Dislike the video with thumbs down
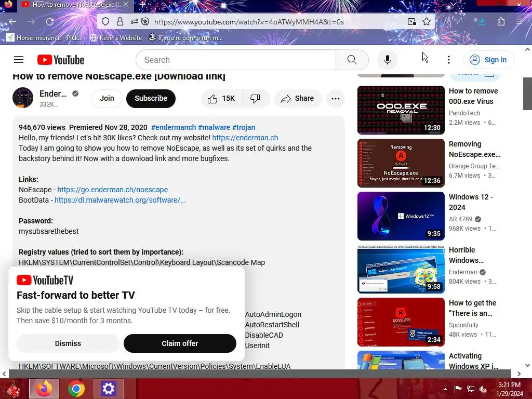Viewport: 532px width, 399px height. click(256, 98)
